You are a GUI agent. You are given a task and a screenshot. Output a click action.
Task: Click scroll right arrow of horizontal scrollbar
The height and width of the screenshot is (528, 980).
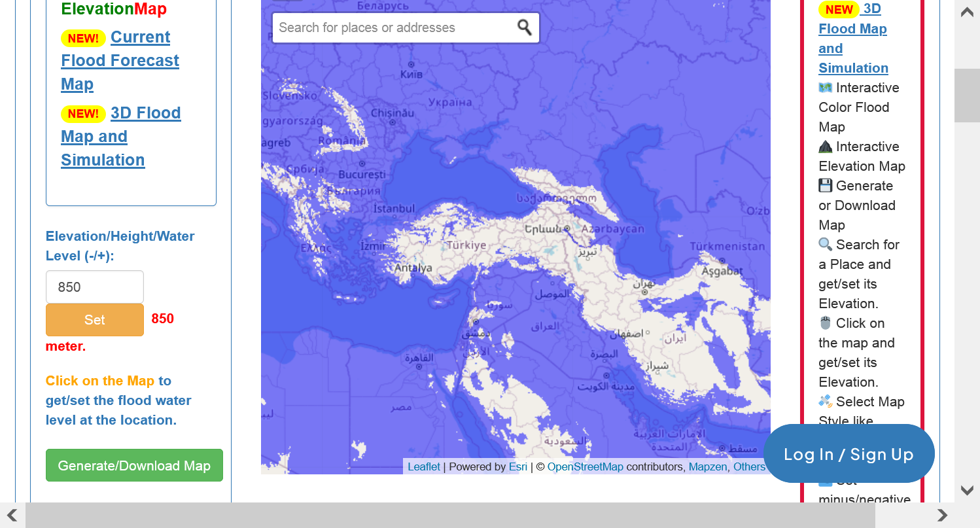click(x=942, y=515)
